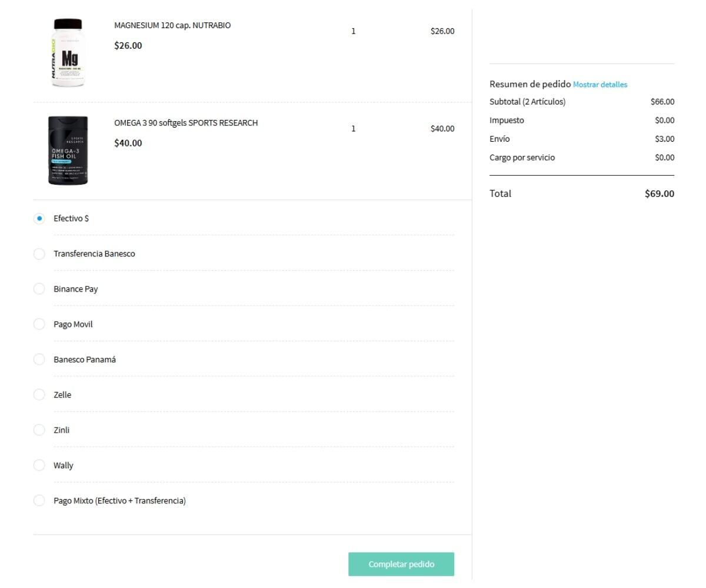The image size is (706, 588).
Task: Click the Subtotal (2 Artículos) label
Action: [x=527, y=102]
